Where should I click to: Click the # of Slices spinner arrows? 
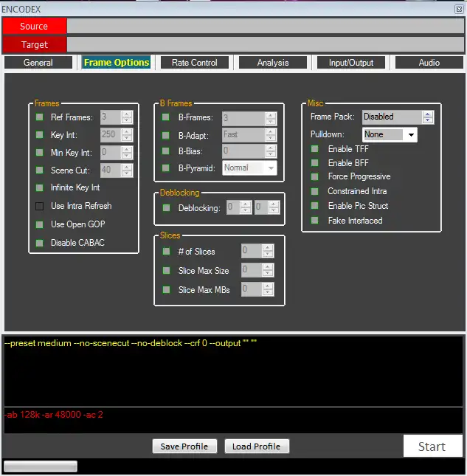coord(268,251)
